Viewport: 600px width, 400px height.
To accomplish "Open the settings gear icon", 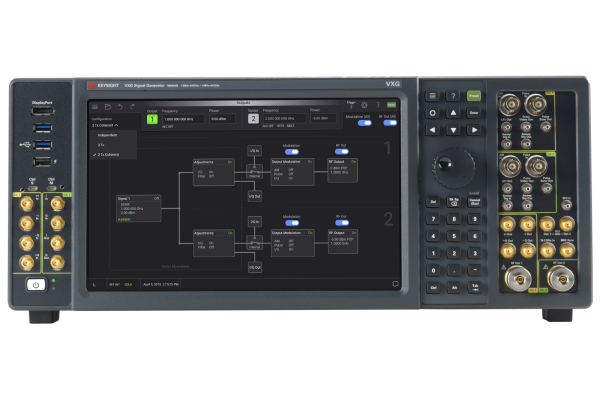I will (x=364, y=105).
